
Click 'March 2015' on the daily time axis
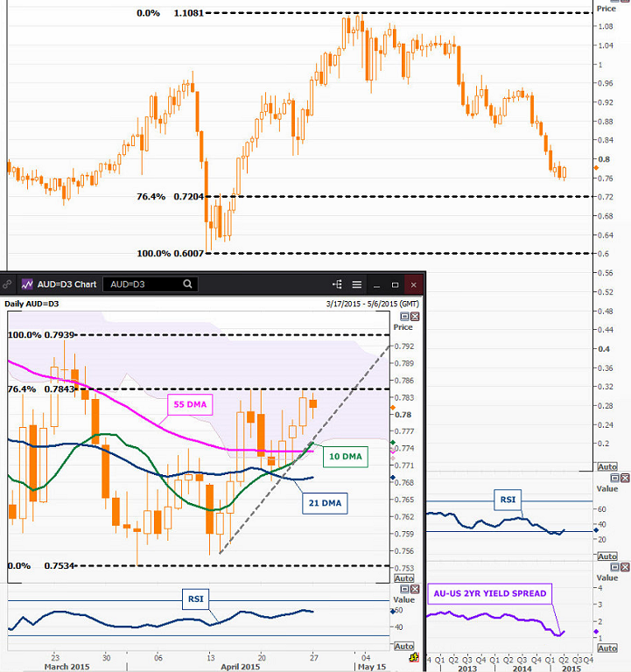[67, 667]
